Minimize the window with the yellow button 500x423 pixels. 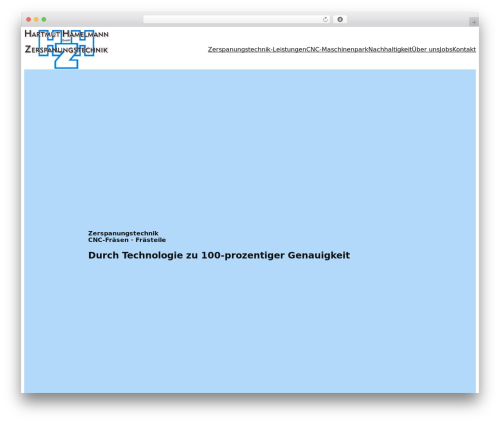pyautogui.click(x=36, y=20)
